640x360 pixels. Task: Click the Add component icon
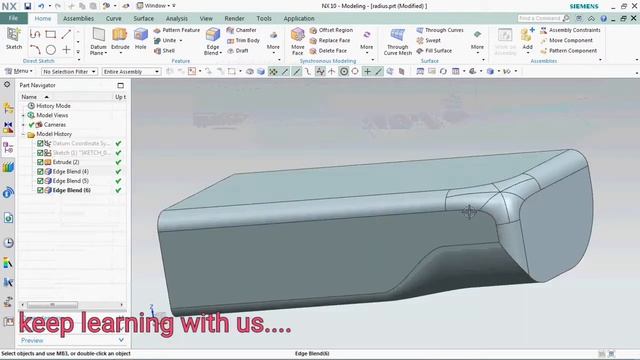click(527, 39)
